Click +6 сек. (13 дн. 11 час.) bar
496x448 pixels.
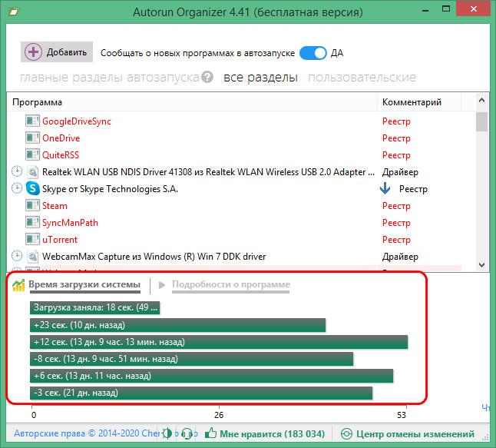click(x=212, y=376)
